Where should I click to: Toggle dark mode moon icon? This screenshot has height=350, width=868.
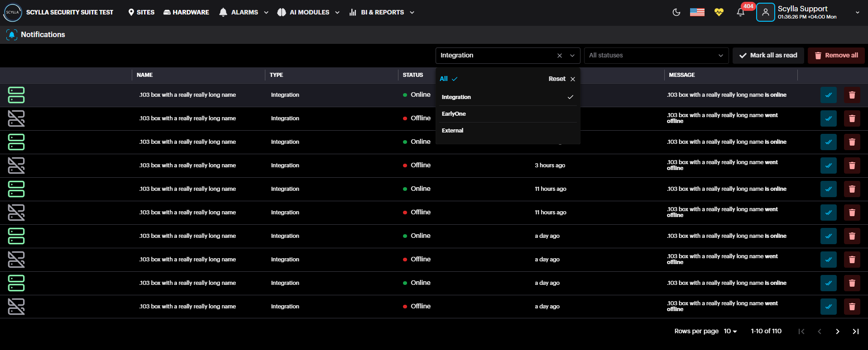click(676, 12)
